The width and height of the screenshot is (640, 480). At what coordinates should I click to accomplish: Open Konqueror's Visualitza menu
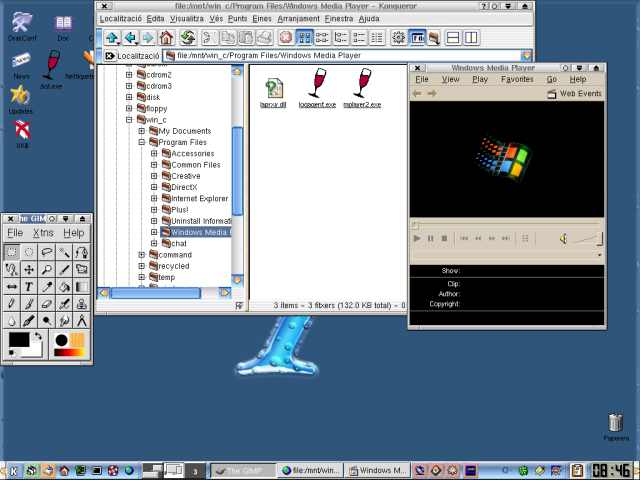tap(187, 19)
